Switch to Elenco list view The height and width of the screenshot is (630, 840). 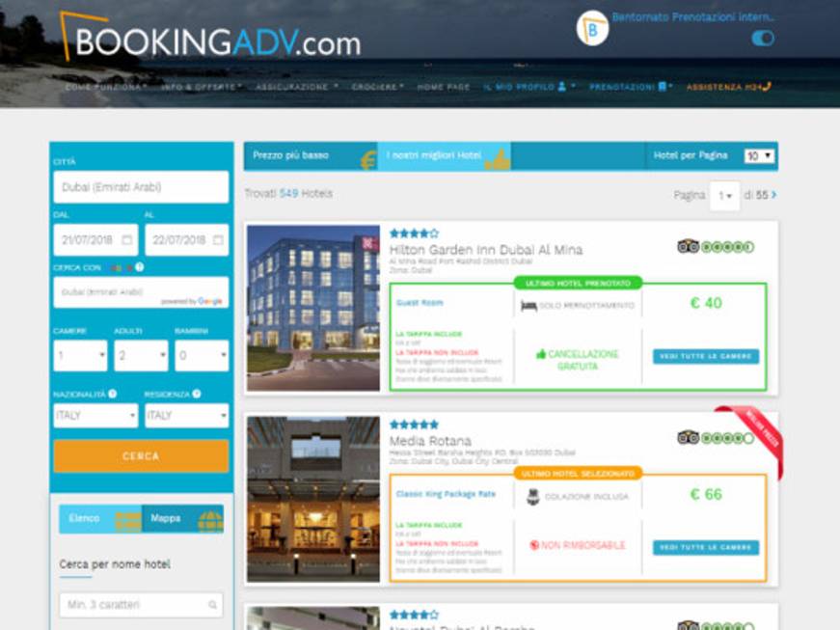(100, 519)
